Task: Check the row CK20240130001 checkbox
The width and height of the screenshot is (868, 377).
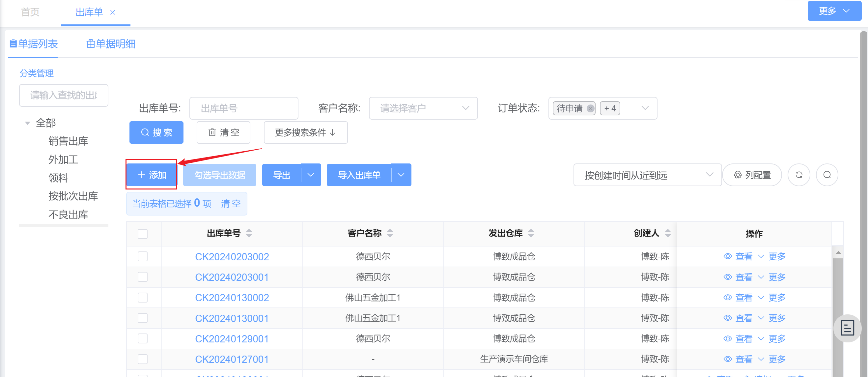Action: click(143, 318)
